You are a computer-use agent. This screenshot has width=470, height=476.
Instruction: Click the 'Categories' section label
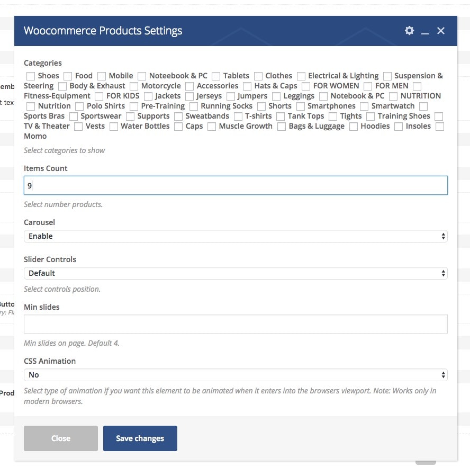(43, 63)
